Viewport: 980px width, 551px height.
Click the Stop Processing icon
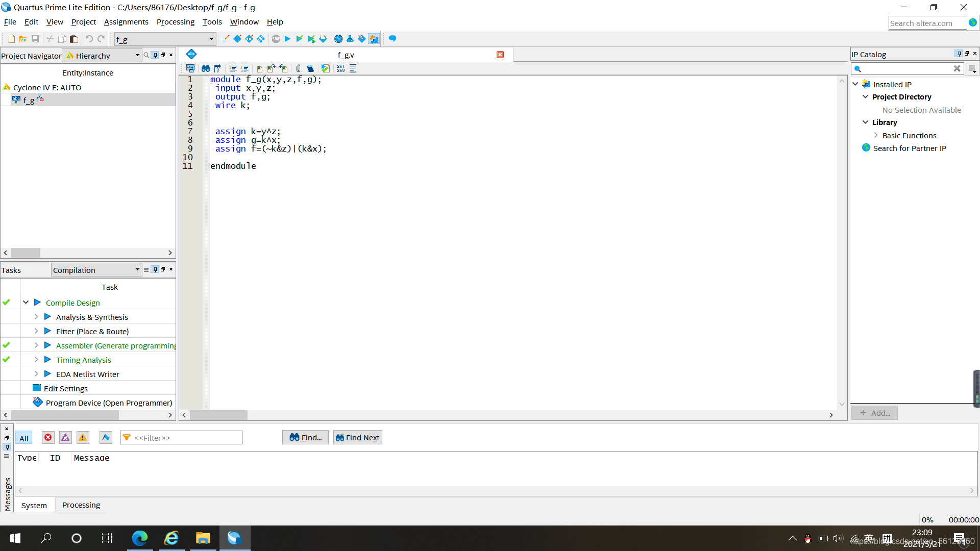pos(276,39)
